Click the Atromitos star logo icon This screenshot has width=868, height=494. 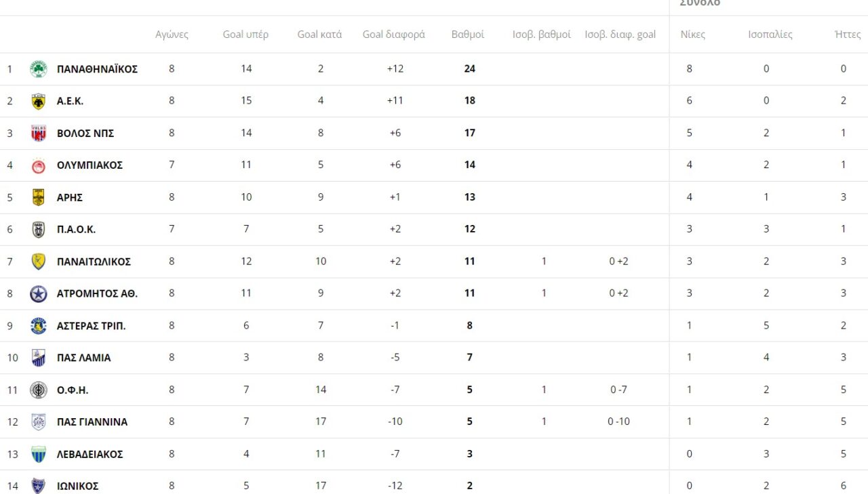point(39,294)
